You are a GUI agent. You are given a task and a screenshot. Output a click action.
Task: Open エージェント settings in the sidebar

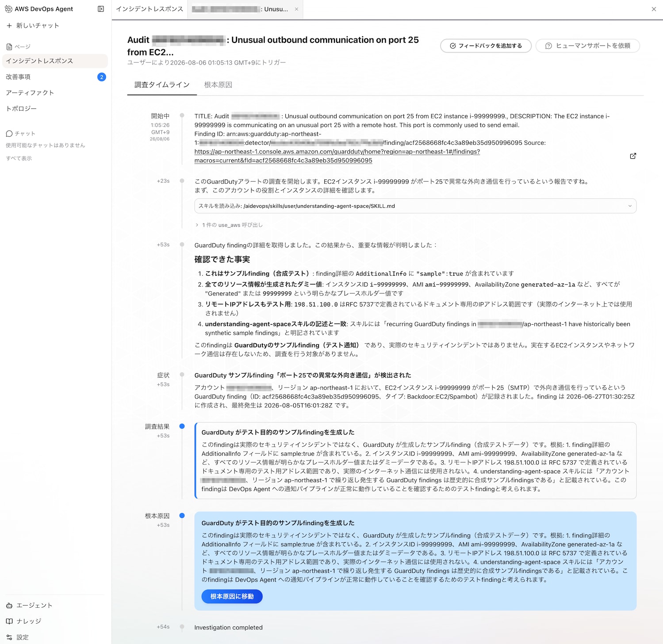[29, 606]
